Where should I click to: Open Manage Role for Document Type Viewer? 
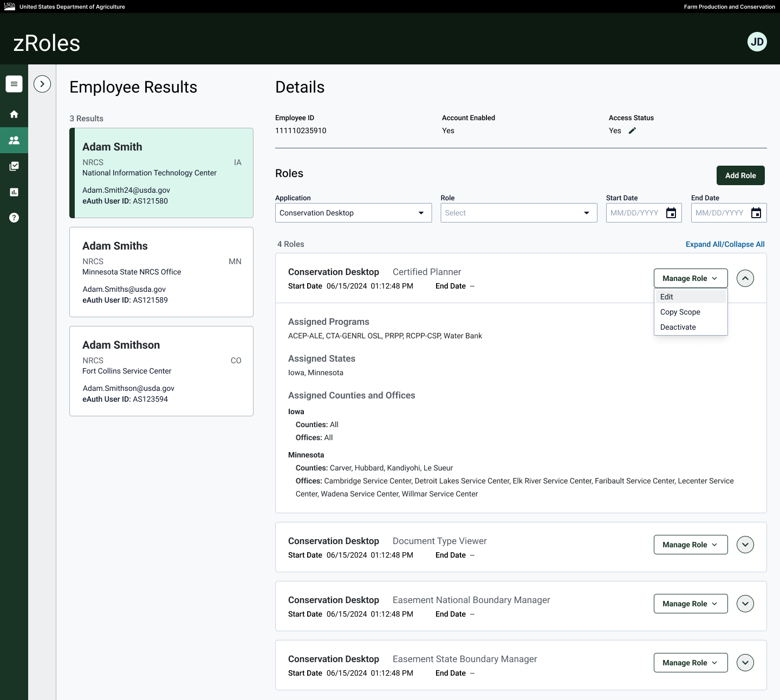click(691, 545)
